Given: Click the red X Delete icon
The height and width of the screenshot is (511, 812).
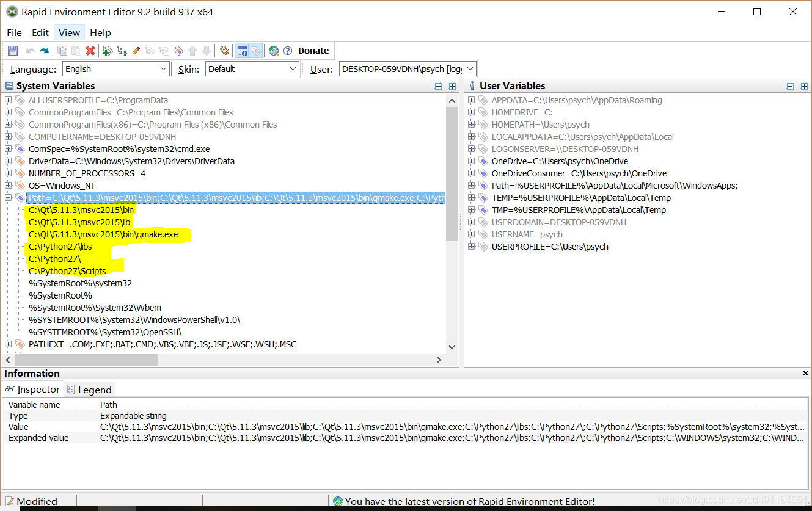Looking at the screenshot, I should pyautogui.click(x=90, y=51).
